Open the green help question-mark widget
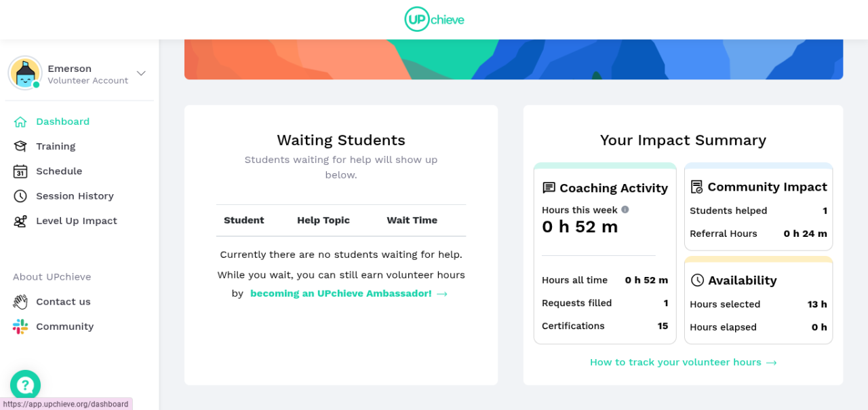The width and height of the screenshot is (868, 410). click(x=26, y=385)
